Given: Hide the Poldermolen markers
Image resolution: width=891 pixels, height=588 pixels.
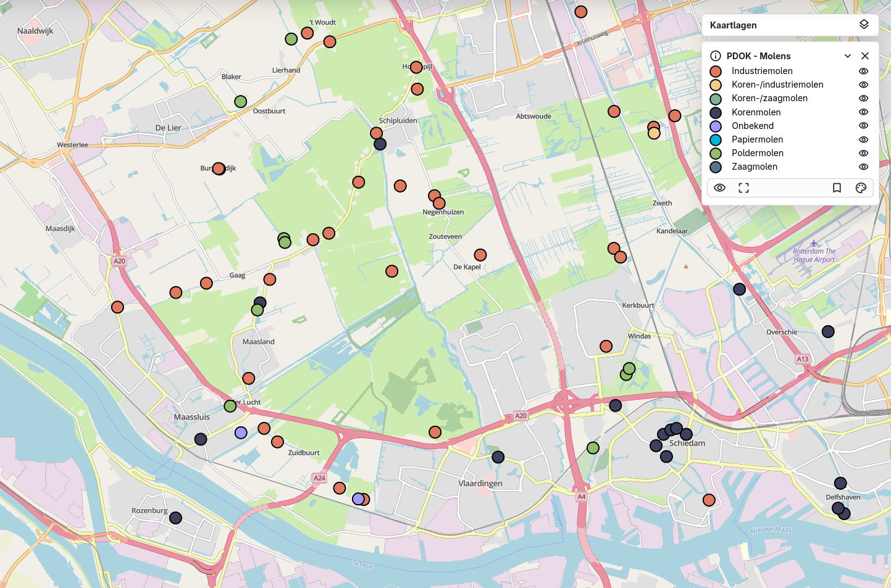Looking at the screenshot, I should (x=863, y=153).
